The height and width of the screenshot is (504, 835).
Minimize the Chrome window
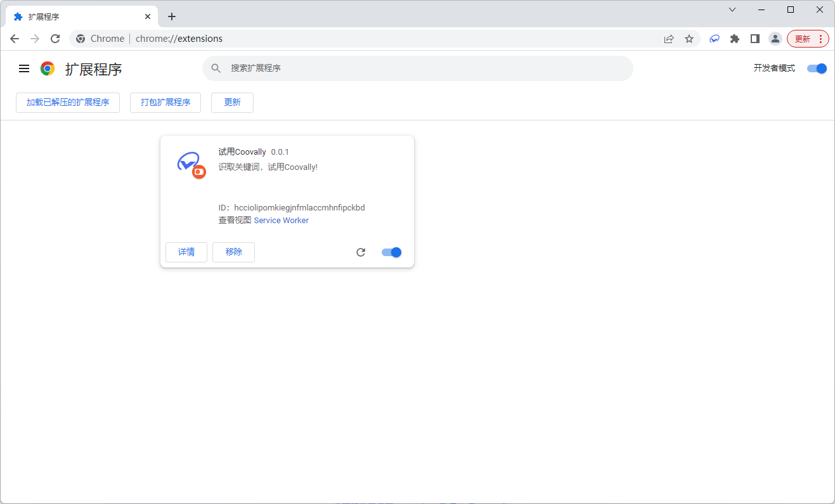pyautogui.click(x=761, y=10)
